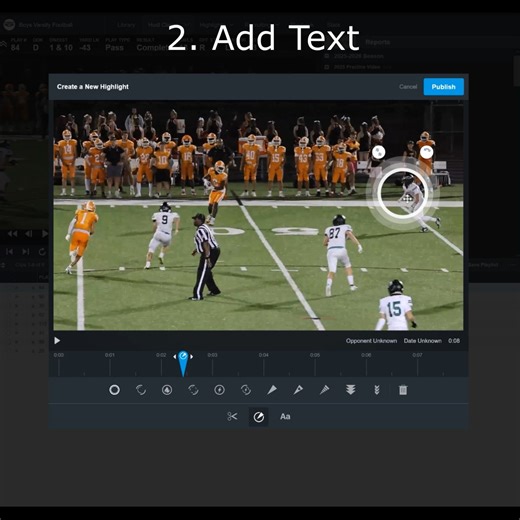The image size is (520, 520).
Task: Click the move cursor inside spotlight circle
Action: [x=407, y=199]
